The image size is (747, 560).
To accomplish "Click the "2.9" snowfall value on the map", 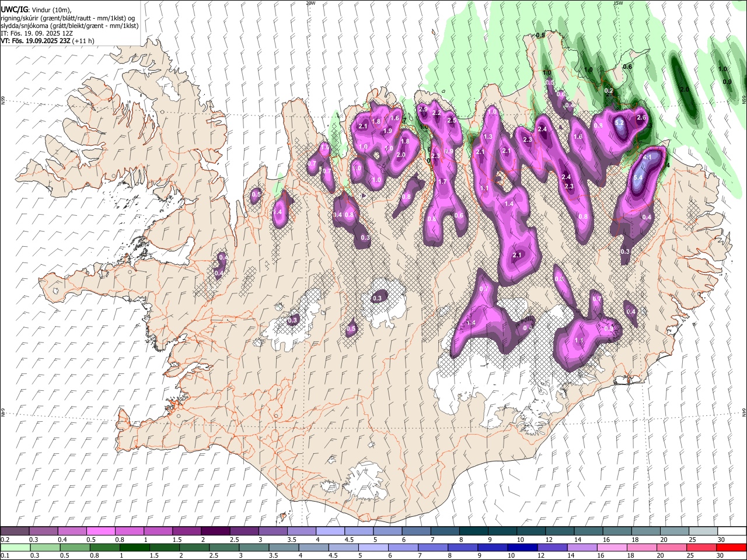I will [424, 109].
